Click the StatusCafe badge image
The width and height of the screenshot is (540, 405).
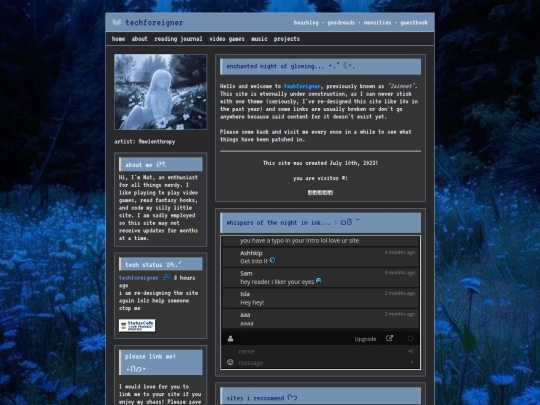click(x=137, y=325)
